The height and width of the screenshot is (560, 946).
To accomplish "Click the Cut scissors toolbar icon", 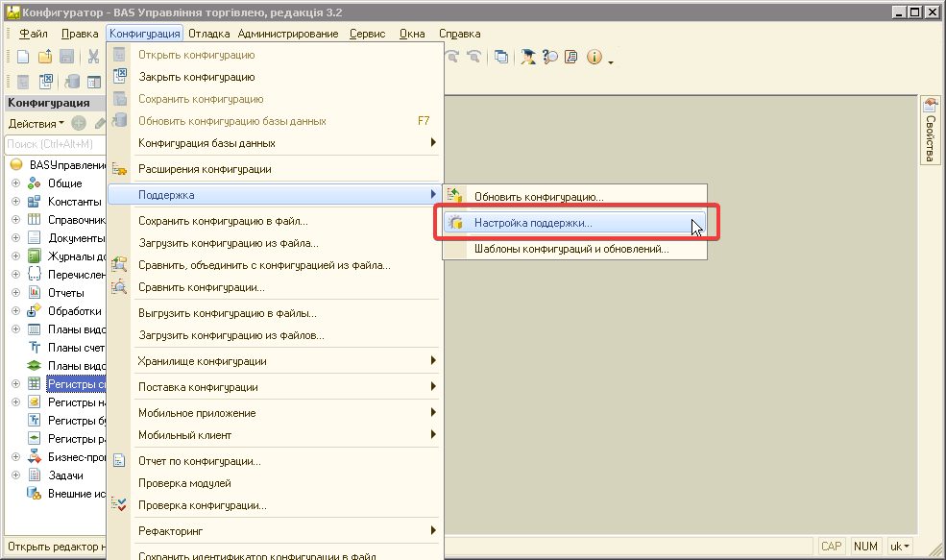I will [x=93, y=57].
